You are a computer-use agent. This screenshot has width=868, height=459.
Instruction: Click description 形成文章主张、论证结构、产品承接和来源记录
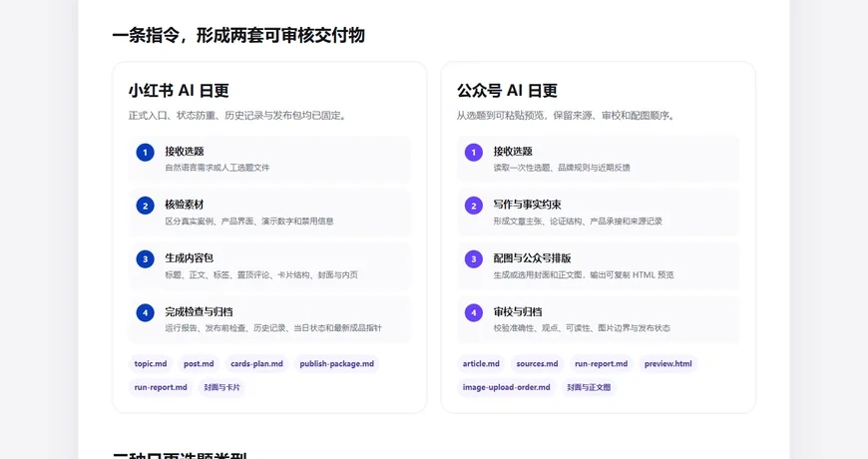tap(578, 221)
